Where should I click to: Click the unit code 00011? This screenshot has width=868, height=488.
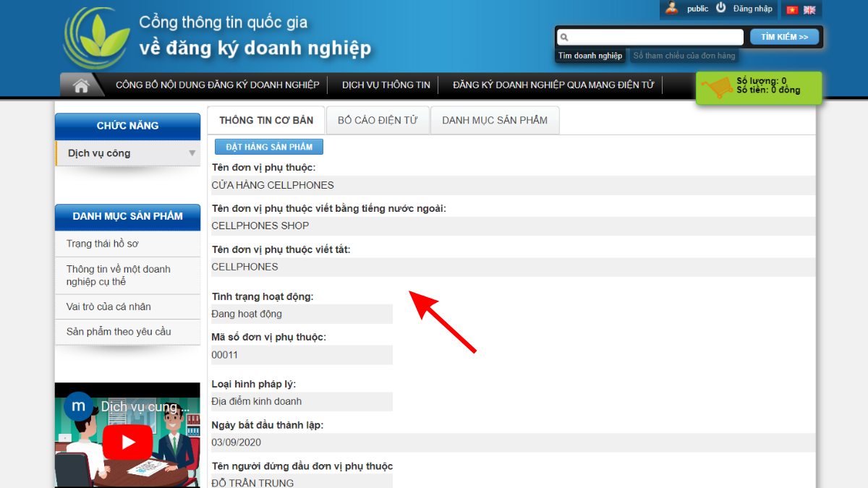[224, 355]
